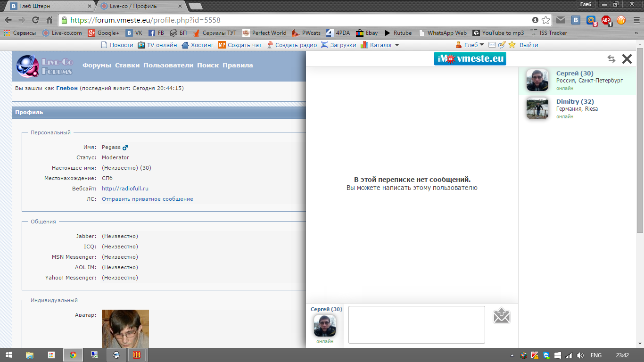Open the Пользователи forum menu item

(168, 66)
